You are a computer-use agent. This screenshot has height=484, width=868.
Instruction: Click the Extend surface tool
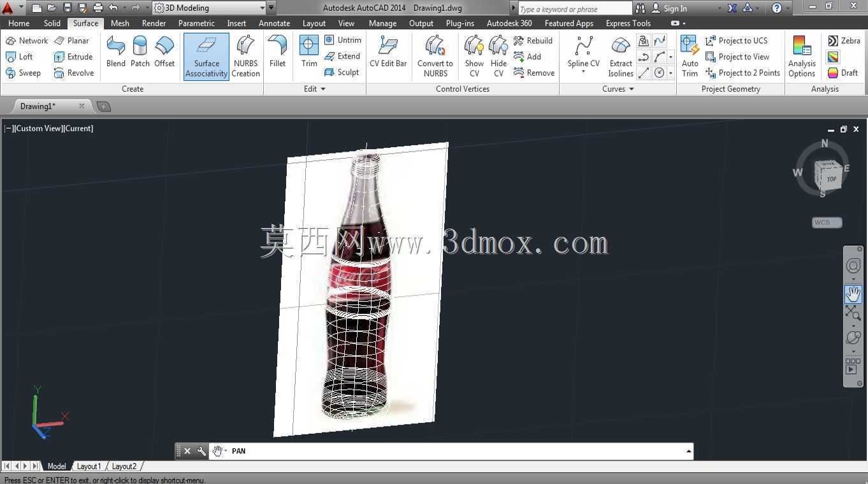click(342, 56)
